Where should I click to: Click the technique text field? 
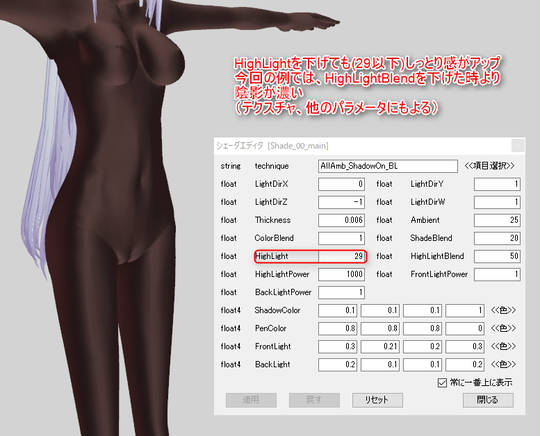388,166
